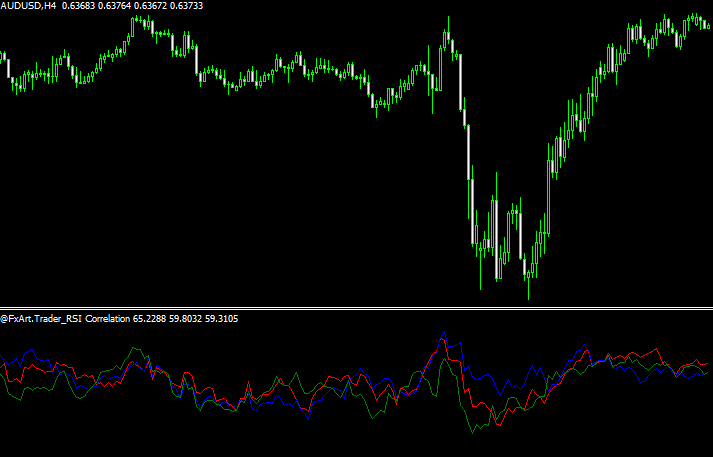Click the 0.63764 high price value
The width and height of the screenshot is (713, 457).
coord(115,6)
